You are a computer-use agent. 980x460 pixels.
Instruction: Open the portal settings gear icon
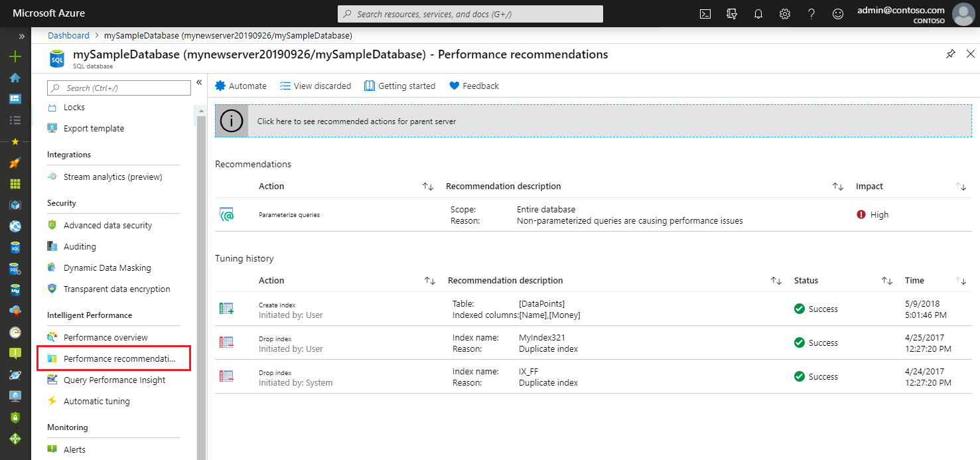785,13
